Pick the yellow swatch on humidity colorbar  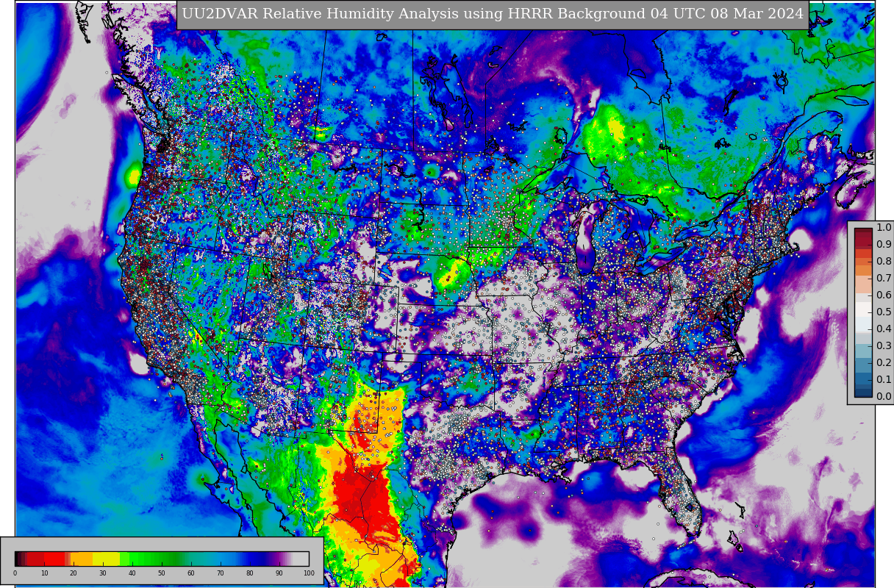(x=107, y=559)
